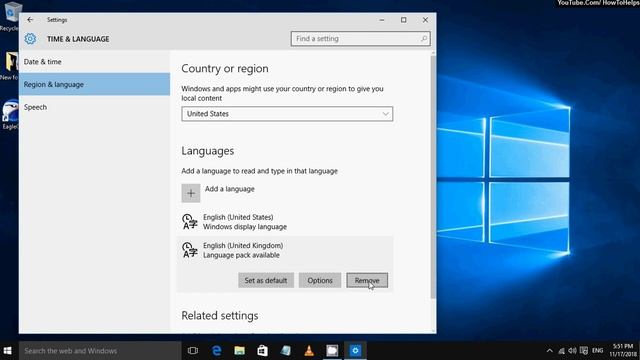
Task: Go back using the Settings back arrow
Action: tap(30, 20)
